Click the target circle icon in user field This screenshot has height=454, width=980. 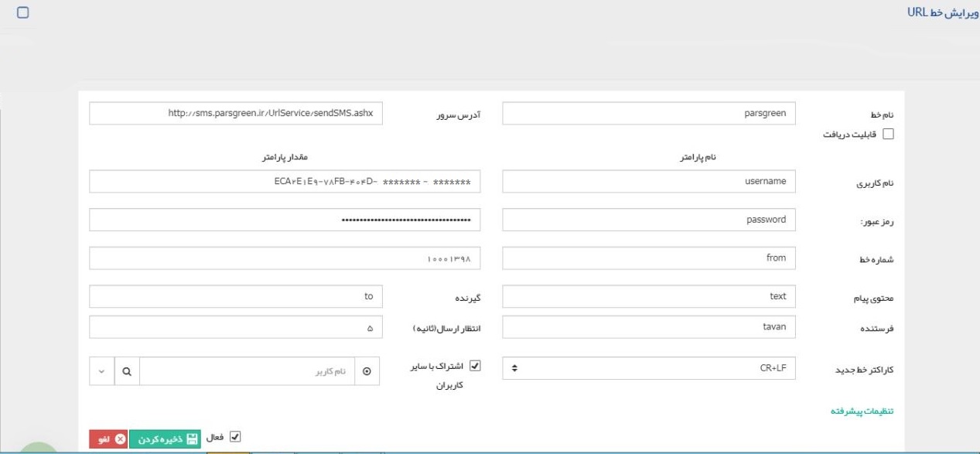tap(367, 371)
